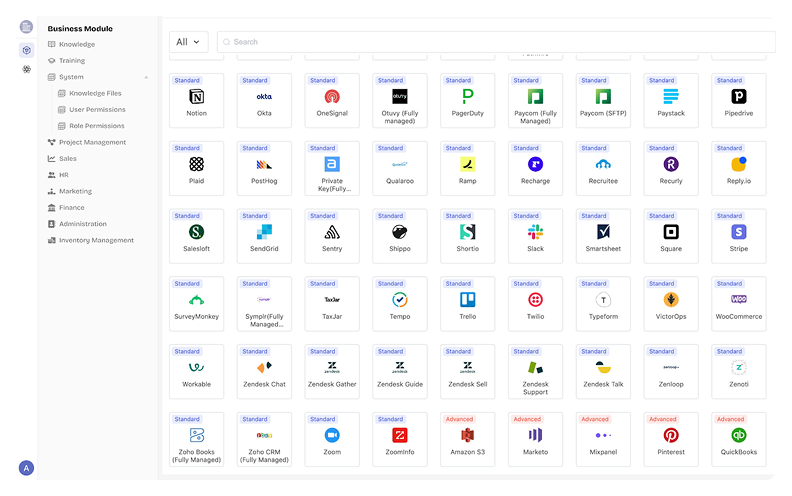Open the QuickBooks integration icon

[x=738, y=435]
